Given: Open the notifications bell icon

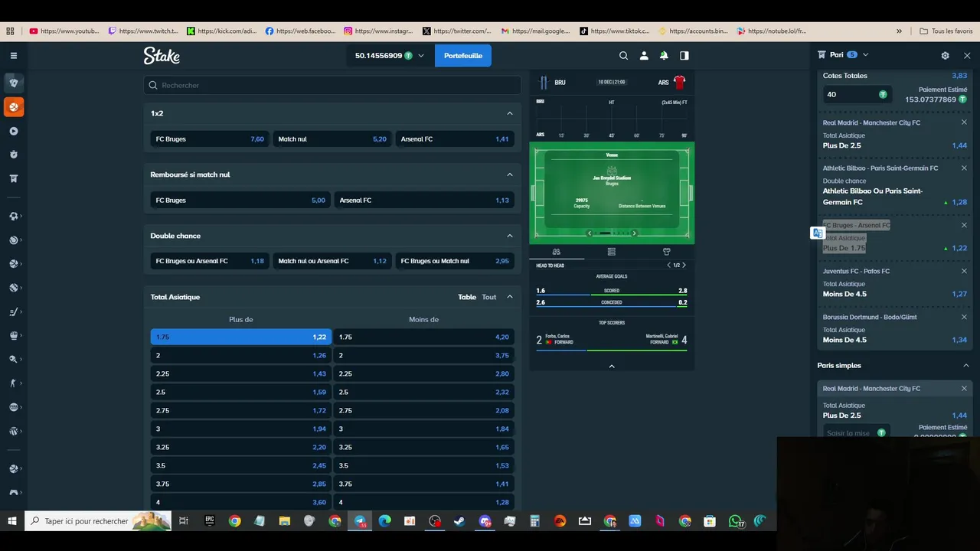Looking at the screenshot, I should click(664, 55).
